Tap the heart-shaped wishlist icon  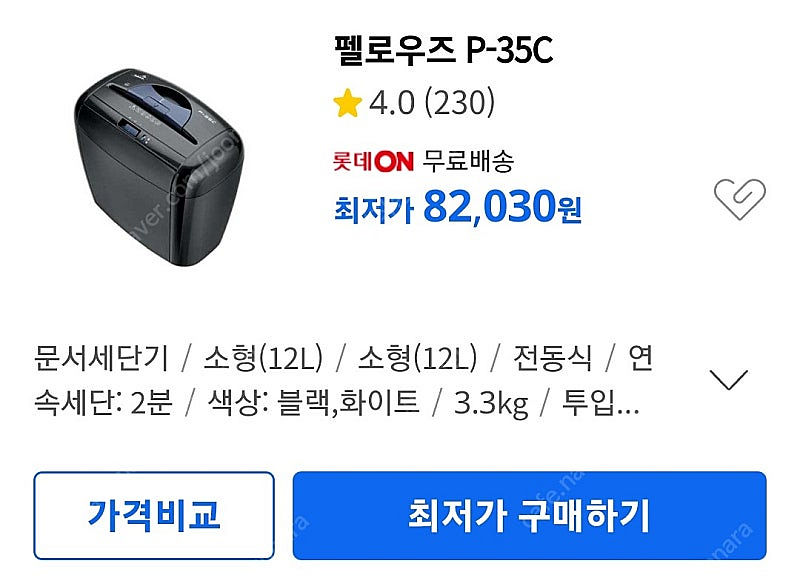point(740,198)
